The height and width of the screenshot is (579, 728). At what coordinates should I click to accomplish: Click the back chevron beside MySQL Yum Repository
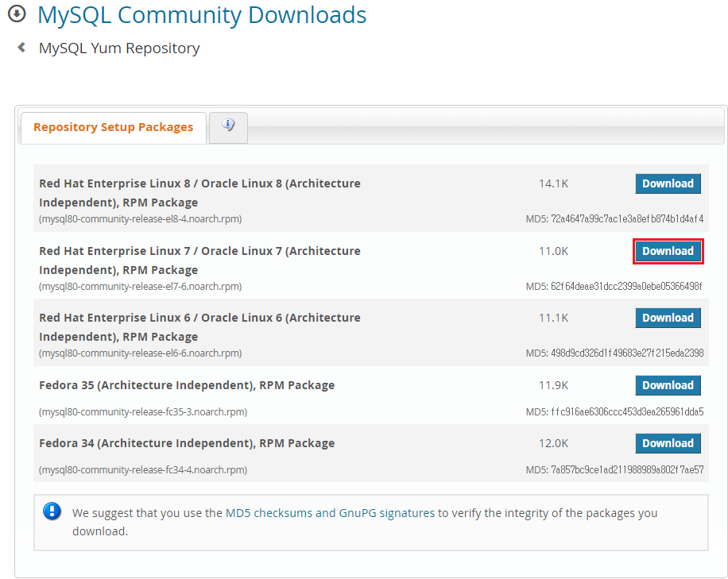21,48
